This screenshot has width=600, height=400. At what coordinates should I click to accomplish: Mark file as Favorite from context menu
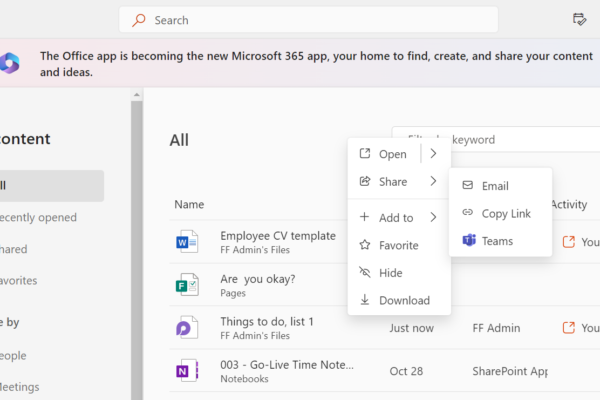pos(398,245)
